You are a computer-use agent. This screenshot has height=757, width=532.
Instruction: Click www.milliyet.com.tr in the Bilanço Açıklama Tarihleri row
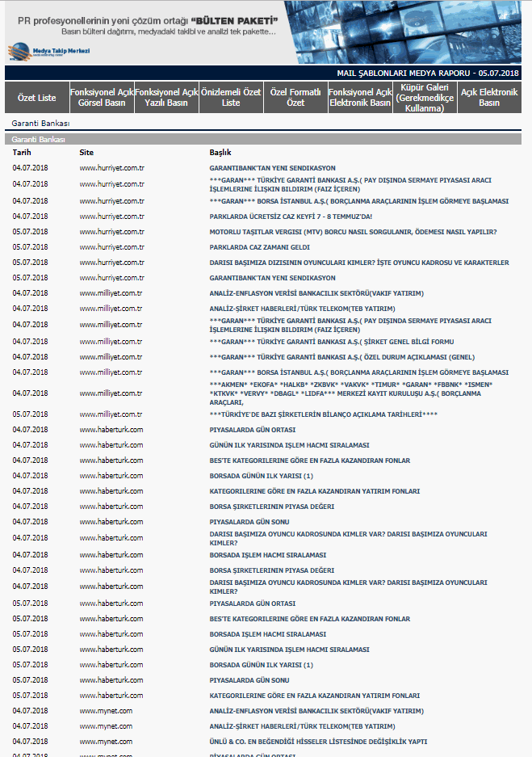(111, 414)
